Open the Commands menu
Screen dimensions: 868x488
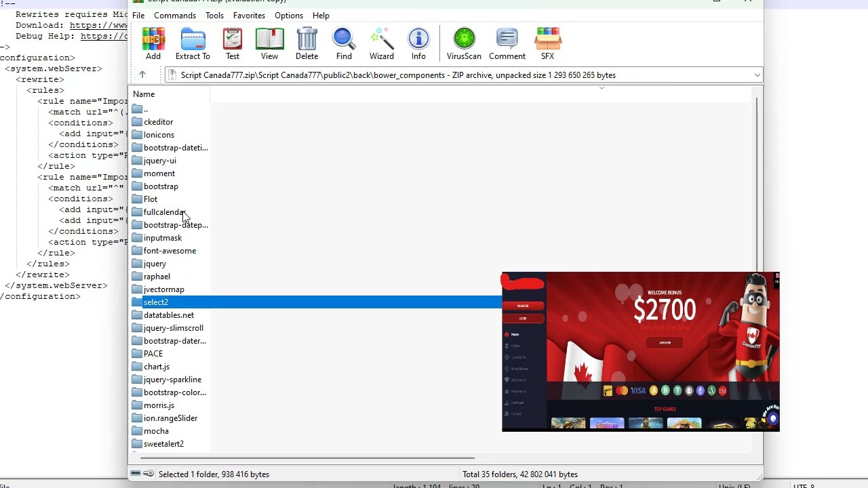pos(175,15)
